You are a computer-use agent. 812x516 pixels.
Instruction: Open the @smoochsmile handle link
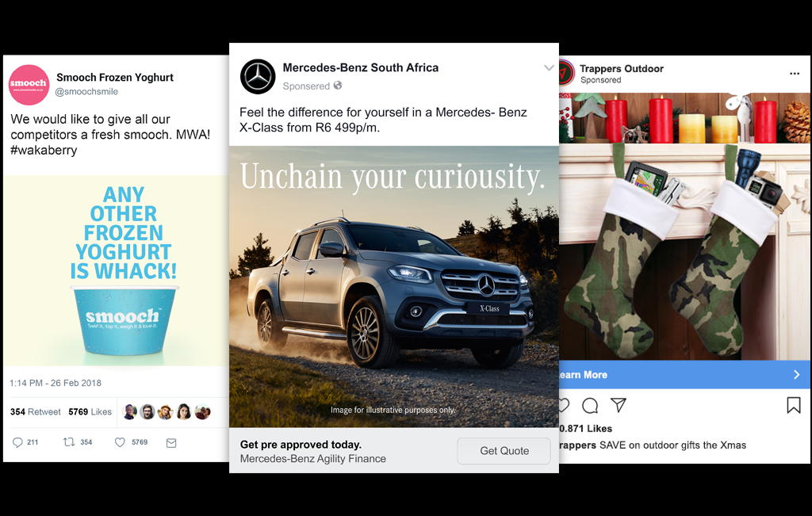coord(86,92)
